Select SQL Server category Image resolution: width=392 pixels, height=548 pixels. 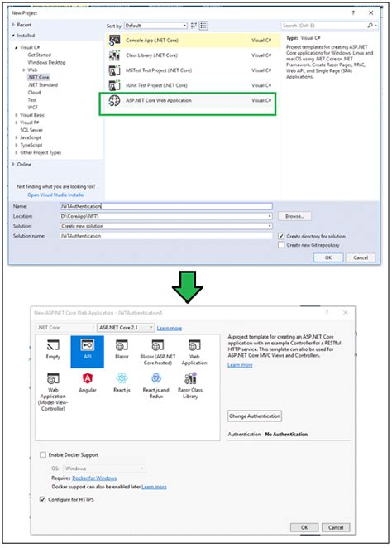pos(31,130)
